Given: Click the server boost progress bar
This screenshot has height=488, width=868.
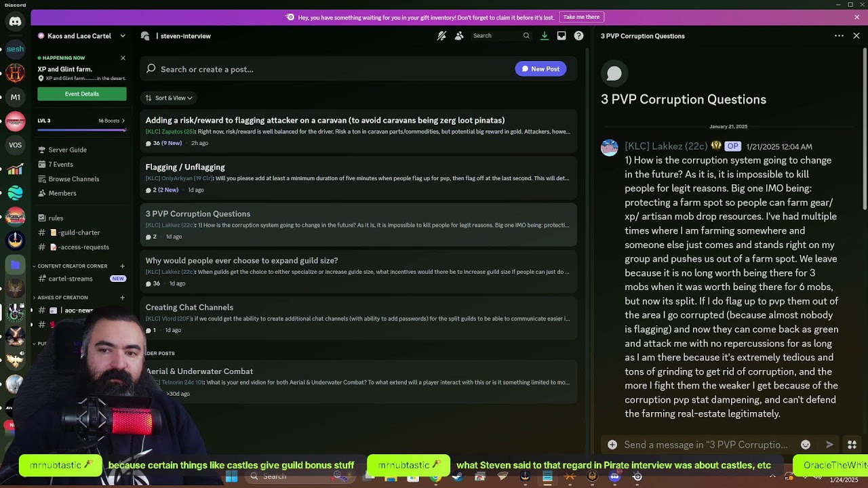Looking at the screenshot, I should coord(81,130).
